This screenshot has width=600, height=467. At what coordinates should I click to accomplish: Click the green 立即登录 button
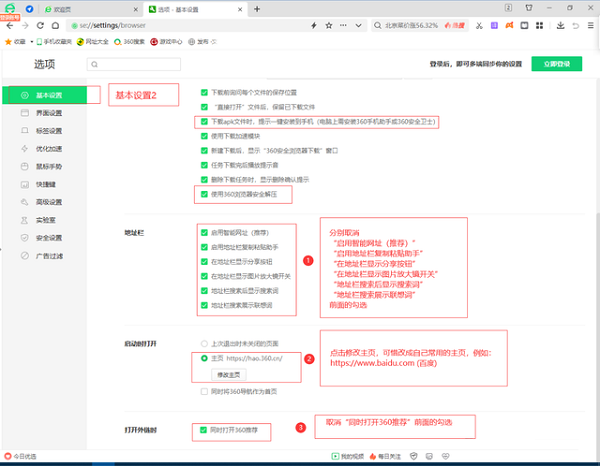557,64
